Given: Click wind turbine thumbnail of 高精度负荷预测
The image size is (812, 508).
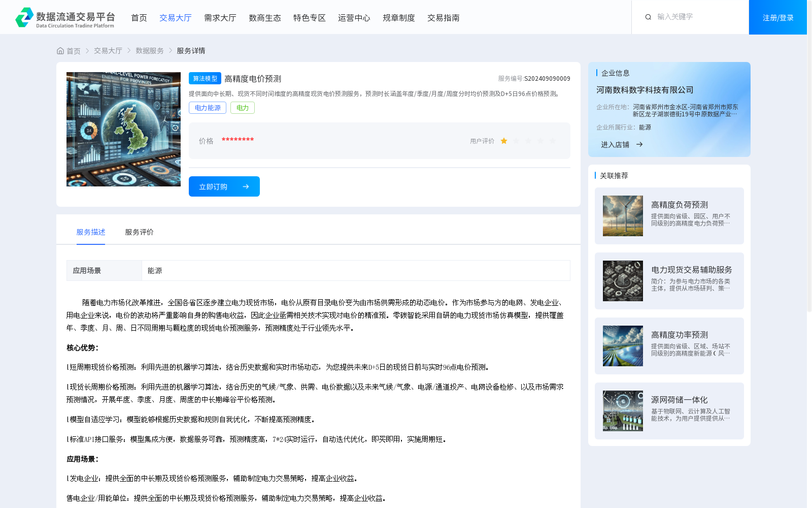Looking at the screenshot, I should pos(623,216).
